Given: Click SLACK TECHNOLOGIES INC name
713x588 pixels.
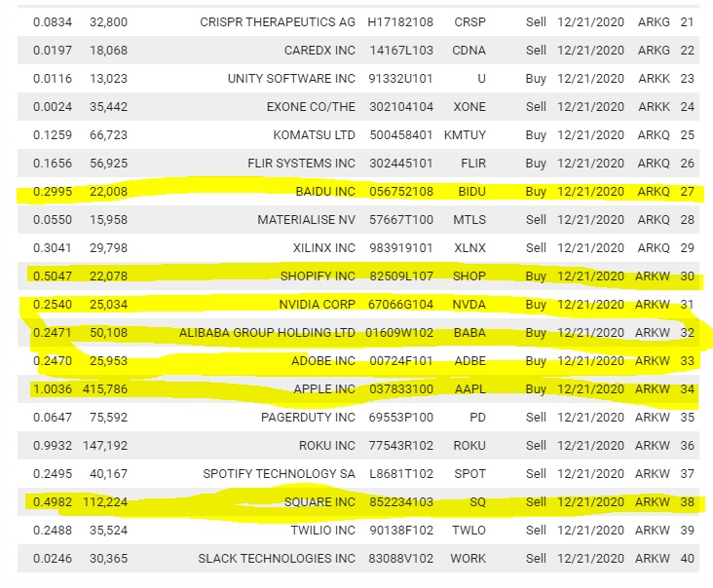Looking at the screenshot, I should pos(277,558).
